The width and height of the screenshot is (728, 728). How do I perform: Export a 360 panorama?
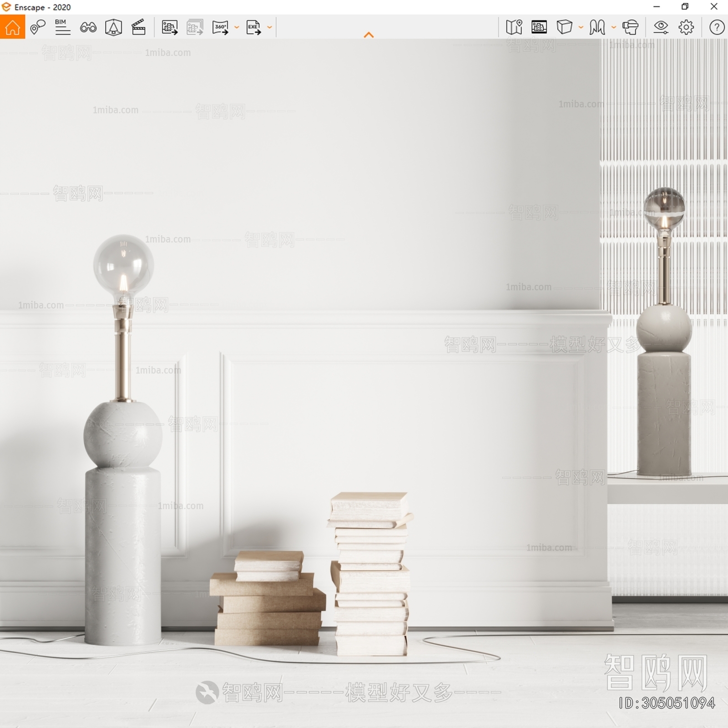coord(220,27)
